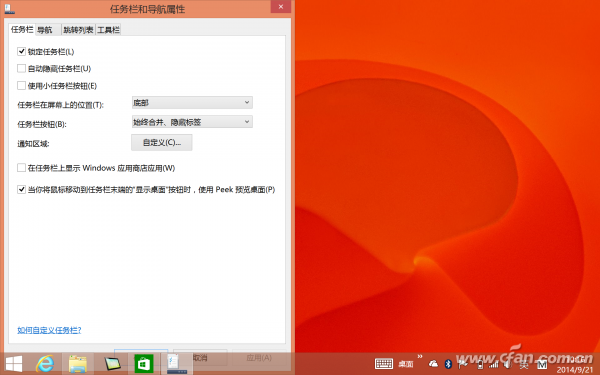Open the Windows Store taskbar icon
The image size is (600, 375).
[143, 364]
